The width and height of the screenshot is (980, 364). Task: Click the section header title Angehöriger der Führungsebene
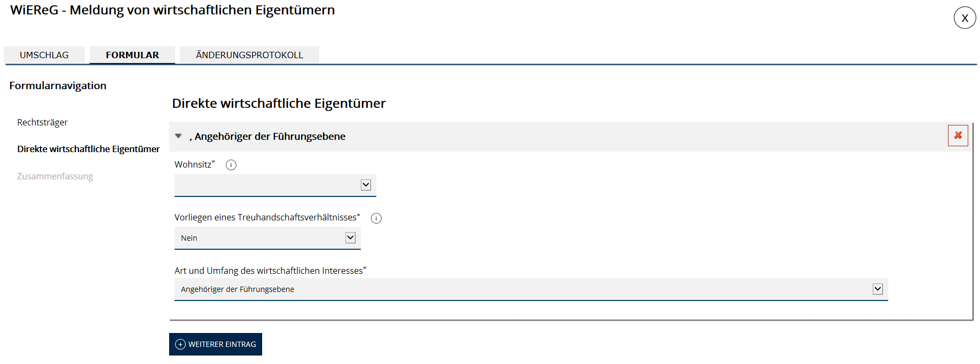270,136
